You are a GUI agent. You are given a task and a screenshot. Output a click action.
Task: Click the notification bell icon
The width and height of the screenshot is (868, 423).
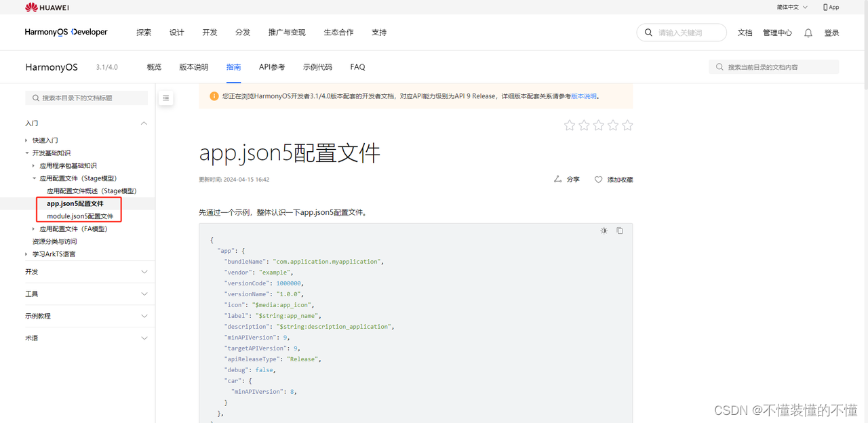808,33
